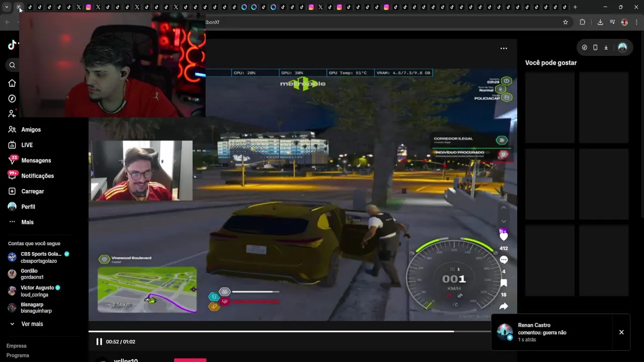Open Renan Castro comment notification

pos(553,332)
